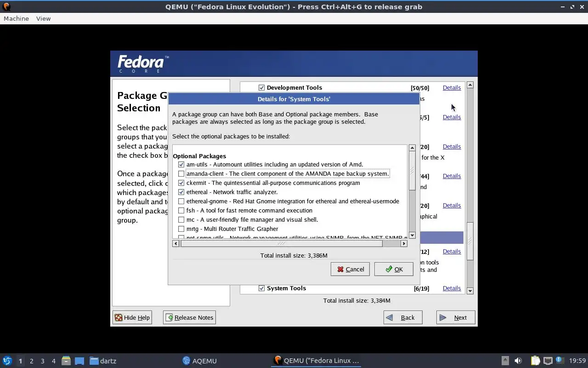Open the Details link for the [44] group
Screen dimensions: 588x368
452,176
